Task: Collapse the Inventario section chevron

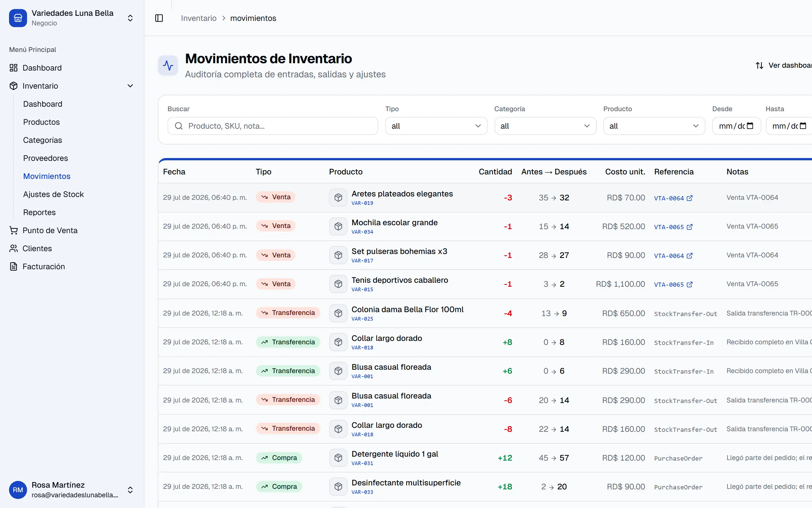Action: click(130, 86)
